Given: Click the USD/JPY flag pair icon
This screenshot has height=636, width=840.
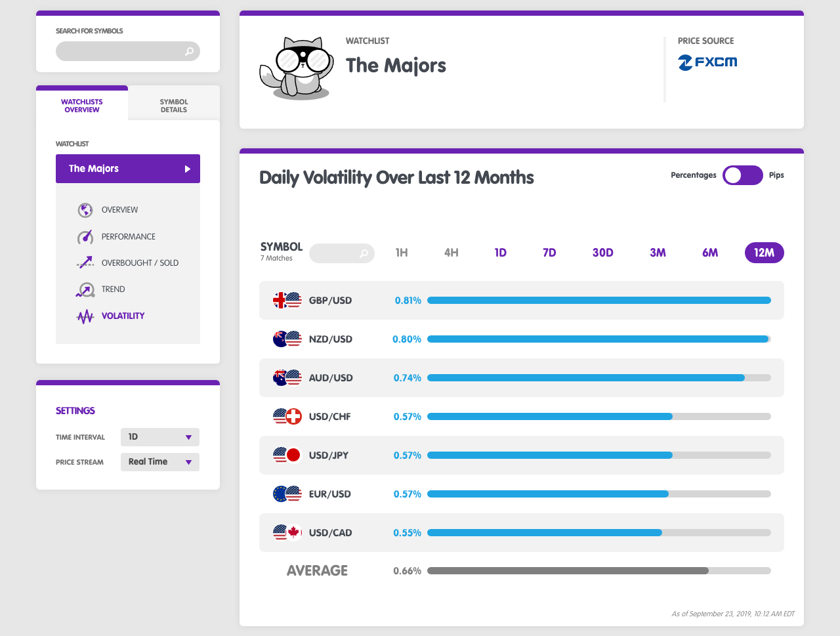Looking at the screenshot, I should [287, 455].
